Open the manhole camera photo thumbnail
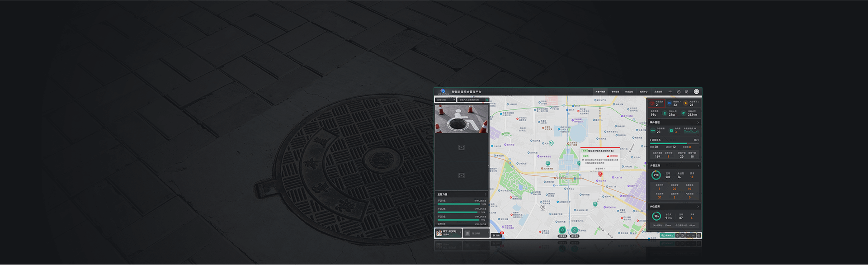The height and width of the screenshot is (265, 868). 462,118
